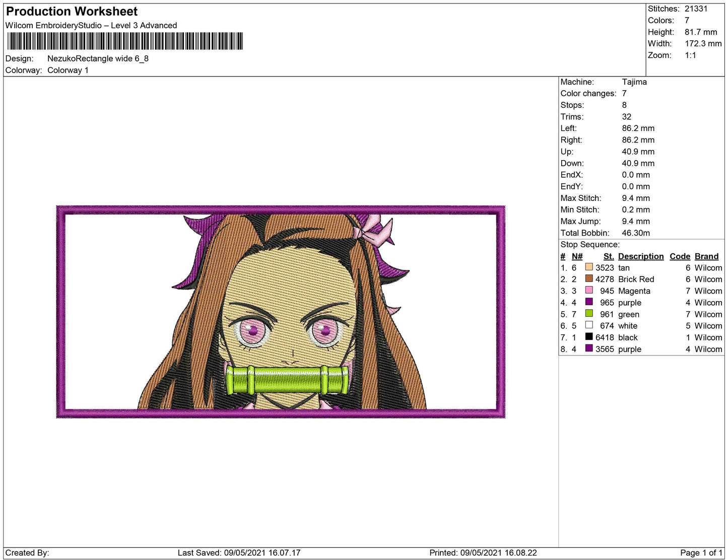Click the tan color swatch in Stop Sequence
The height and width of the screenshot is (560, 728).
coord(589,267)
